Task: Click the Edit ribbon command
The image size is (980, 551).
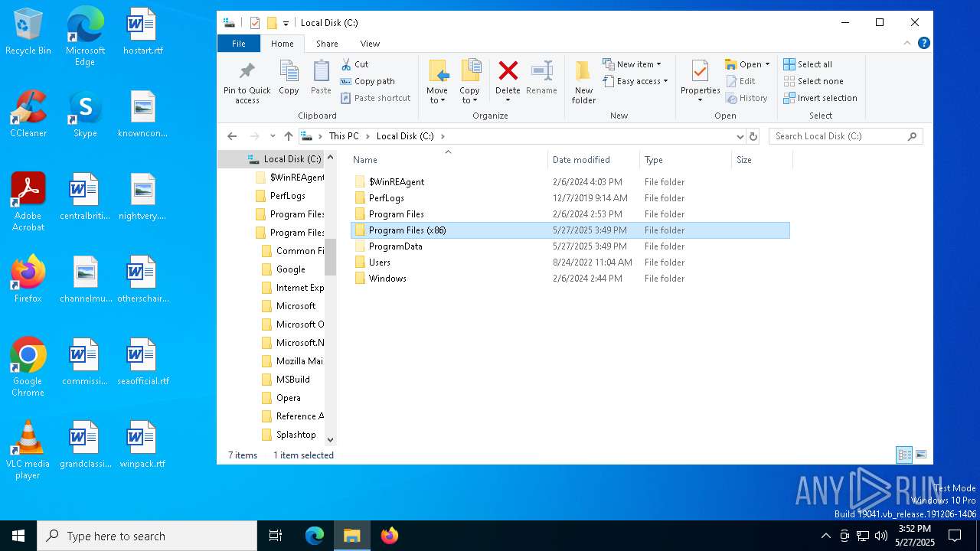Action: coord(740,81)
